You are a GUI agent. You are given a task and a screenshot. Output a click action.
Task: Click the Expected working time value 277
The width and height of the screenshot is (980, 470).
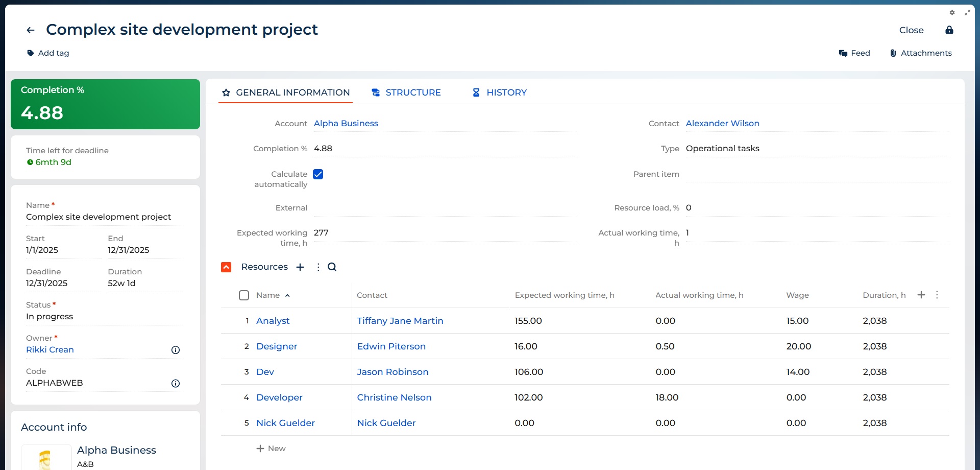point(321,233)
